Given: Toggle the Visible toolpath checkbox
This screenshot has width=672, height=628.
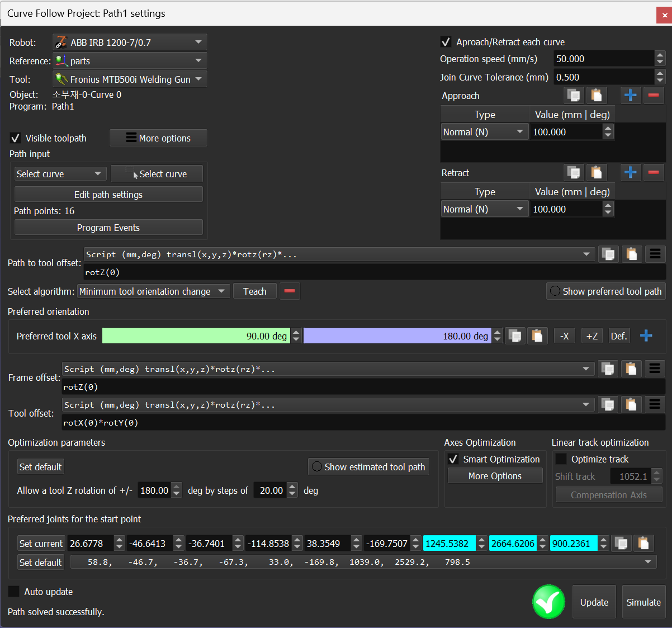Looking at the screenshot, I should 16,138.
